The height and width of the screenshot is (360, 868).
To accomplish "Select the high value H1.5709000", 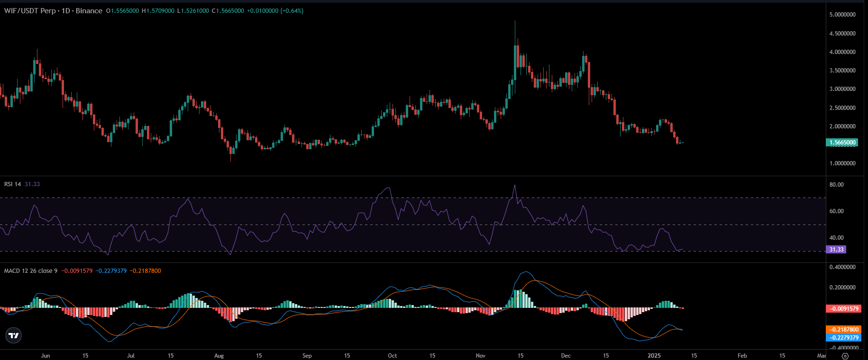I will [x=158, y=10].
